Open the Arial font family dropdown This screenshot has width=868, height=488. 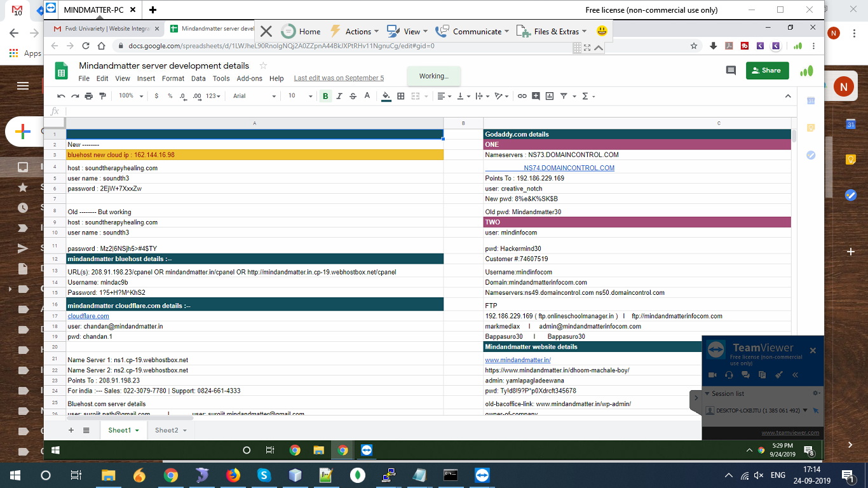click(254, 96)
